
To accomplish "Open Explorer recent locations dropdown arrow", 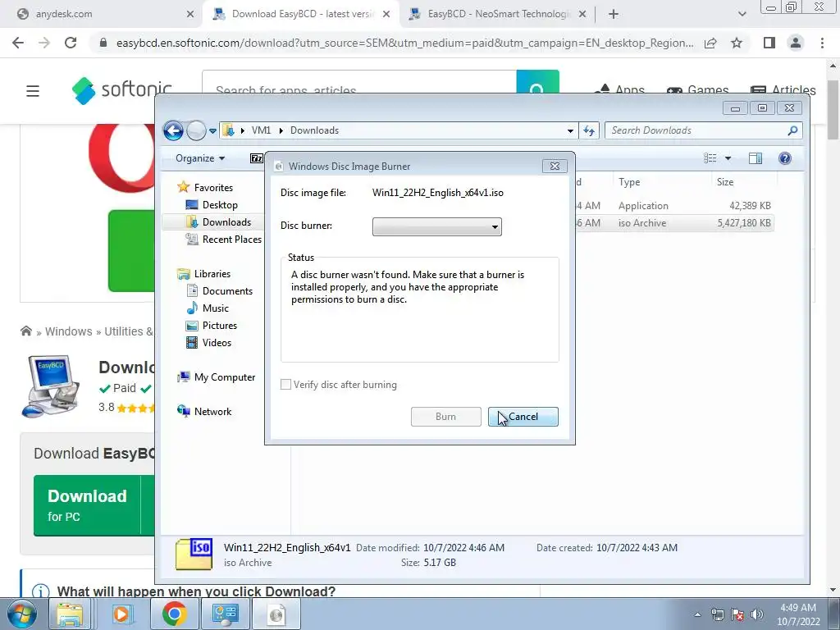I will click(212, 130).
